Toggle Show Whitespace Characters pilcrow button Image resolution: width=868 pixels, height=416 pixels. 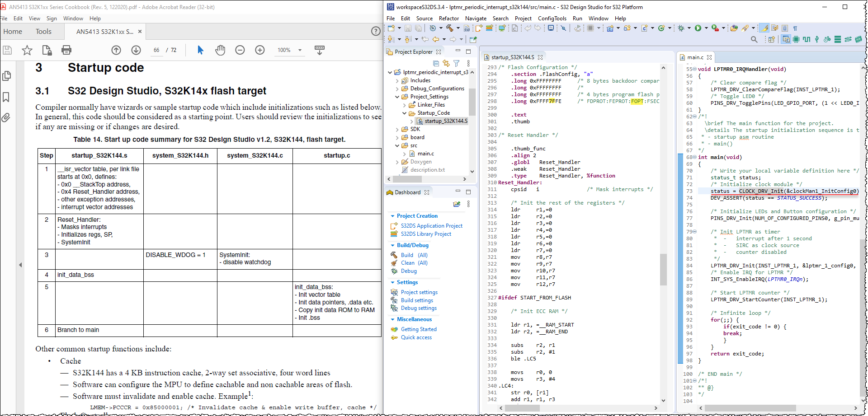tap(795, 28)
